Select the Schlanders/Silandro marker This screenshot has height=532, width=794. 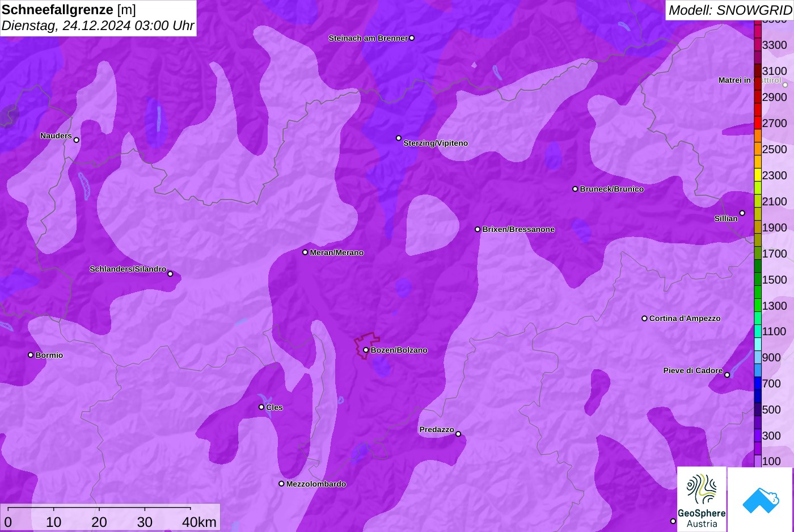170,274
